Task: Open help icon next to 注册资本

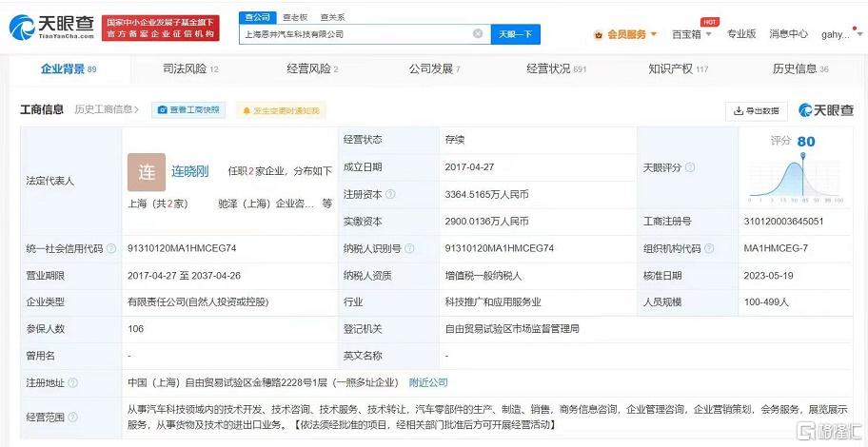Action: click(390, 194)
